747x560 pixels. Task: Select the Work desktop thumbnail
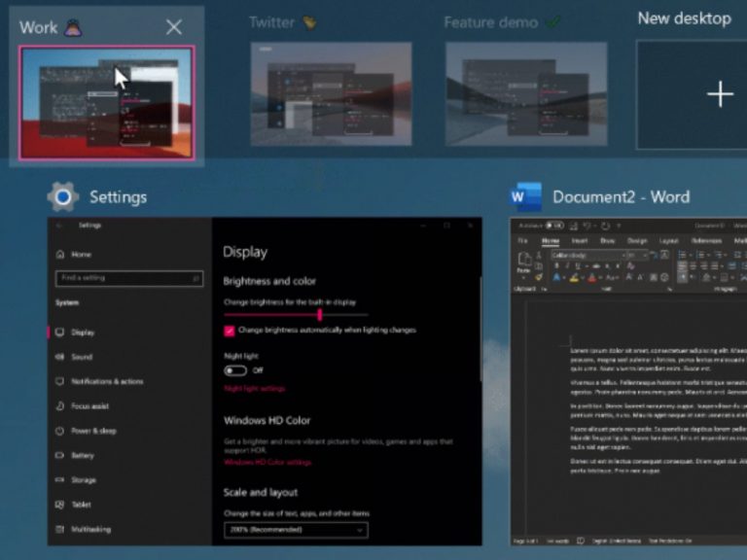(x=107, y=102)
